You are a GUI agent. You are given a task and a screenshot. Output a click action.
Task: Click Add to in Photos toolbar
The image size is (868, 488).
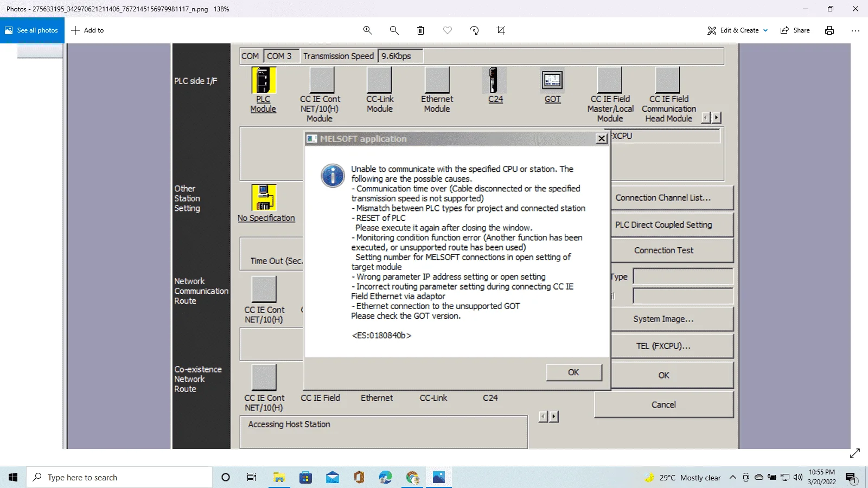coord(87,30)
